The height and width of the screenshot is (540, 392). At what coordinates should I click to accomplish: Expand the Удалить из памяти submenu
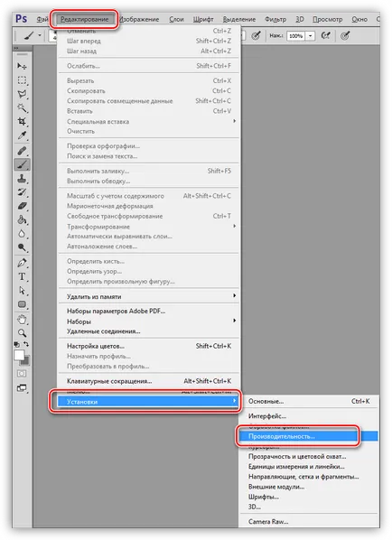(x=149, y=296)
